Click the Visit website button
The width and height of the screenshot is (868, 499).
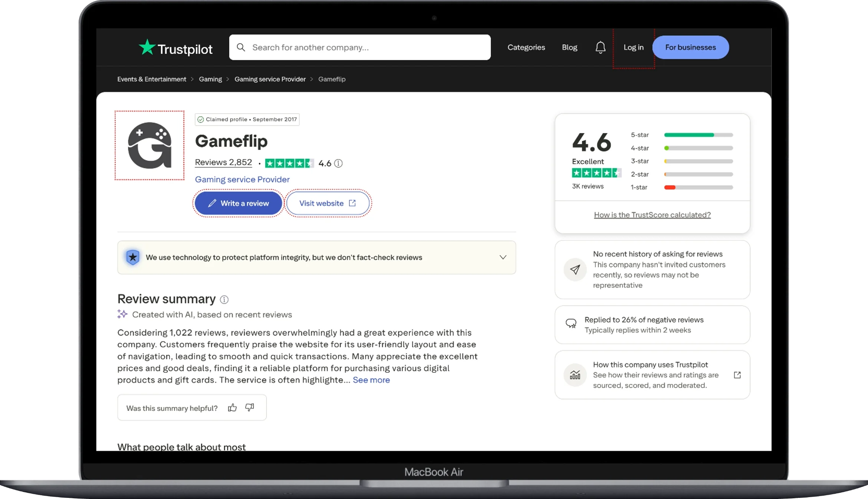point(328,203)
